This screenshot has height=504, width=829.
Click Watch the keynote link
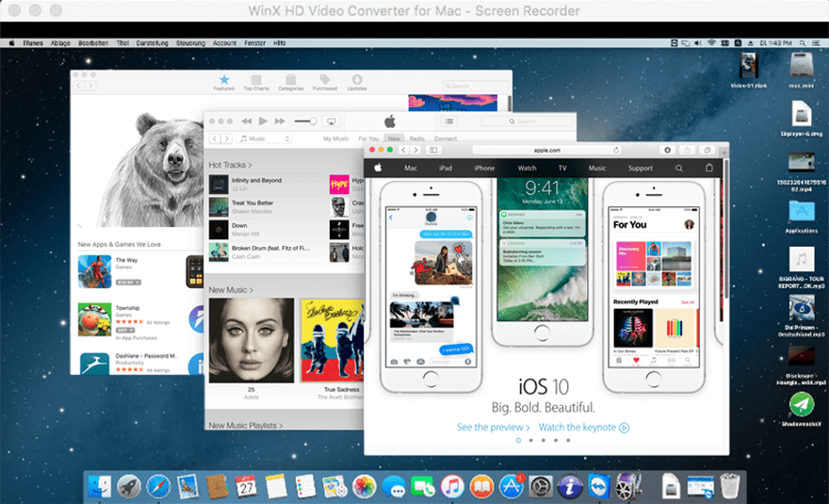[x=584, y=428]
